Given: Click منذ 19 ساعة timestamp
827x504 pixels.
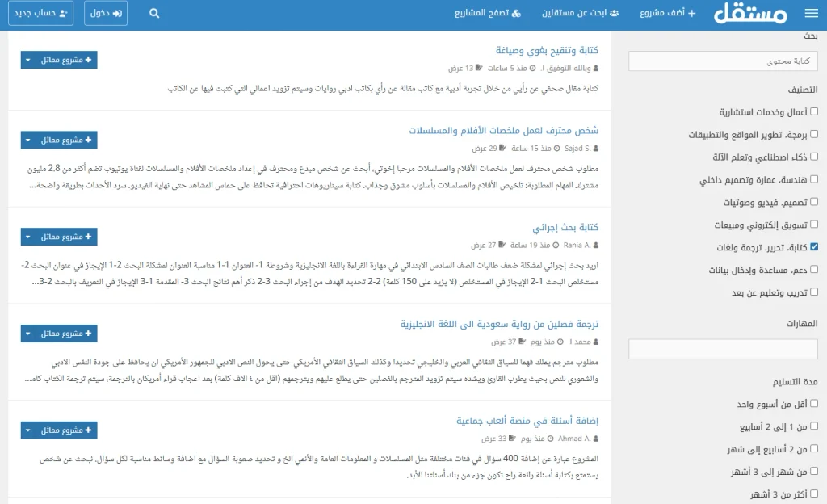Looking at the screenshot, I should pos(530,246).
